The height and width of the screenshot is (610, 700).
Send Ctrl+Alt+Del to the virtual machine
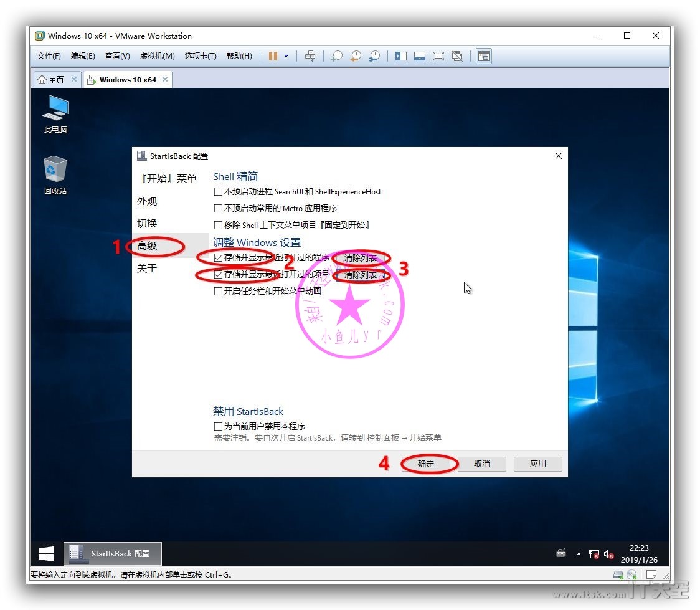[x=310, y=56]
